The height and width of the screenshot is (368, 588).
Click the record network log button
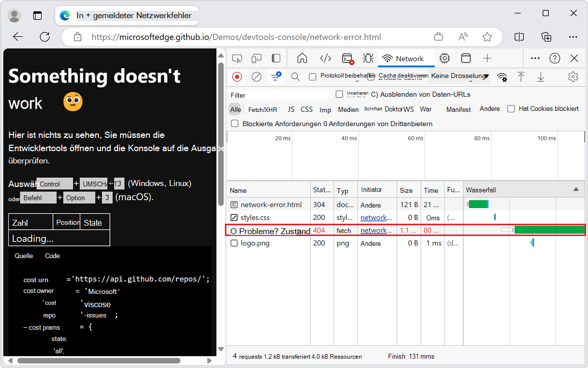pyautogui.click(x=237, y=77)
